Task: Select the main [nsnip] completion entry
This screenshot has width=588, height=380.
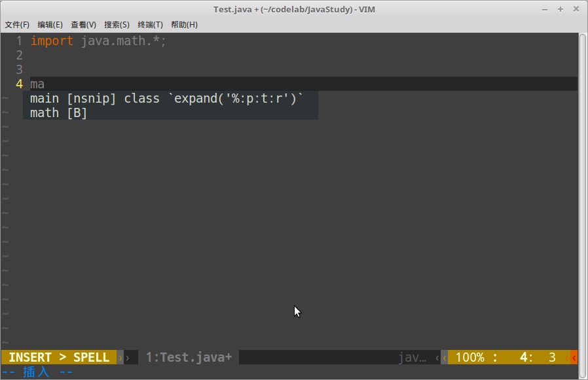Action: point(170,99)
